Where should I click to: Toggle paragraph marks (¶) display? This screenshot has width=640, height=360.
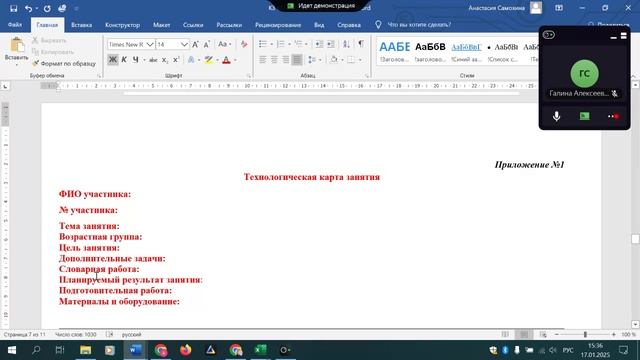click(361, 44)
